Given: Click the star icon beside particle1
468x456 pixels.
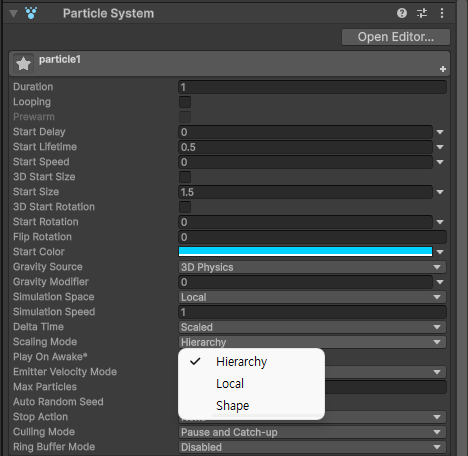Looking at the screenshot, I should (23, 63).
